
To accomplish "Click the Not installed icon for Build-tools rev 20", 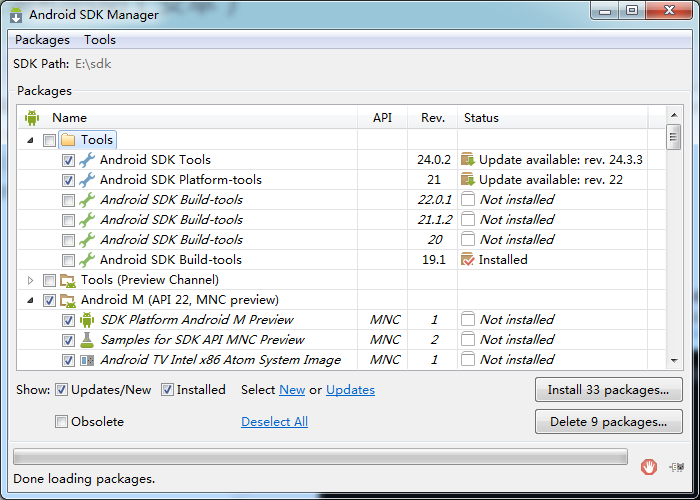I will pos(467,239).
